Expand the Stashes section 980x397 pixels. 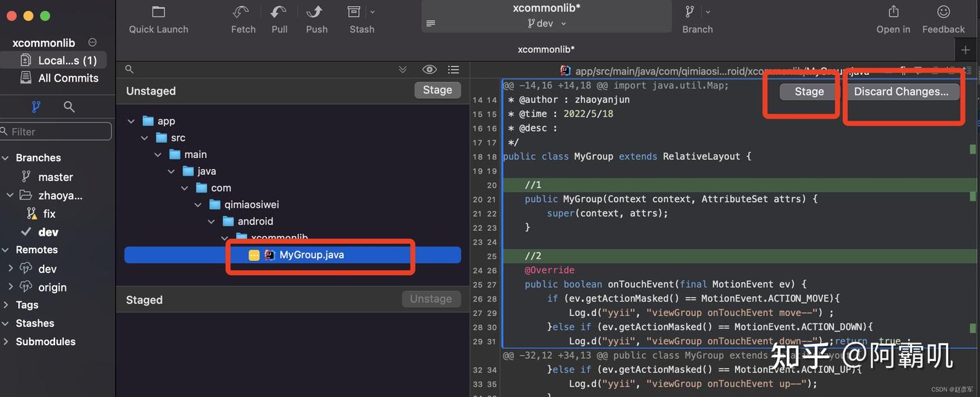6,323
